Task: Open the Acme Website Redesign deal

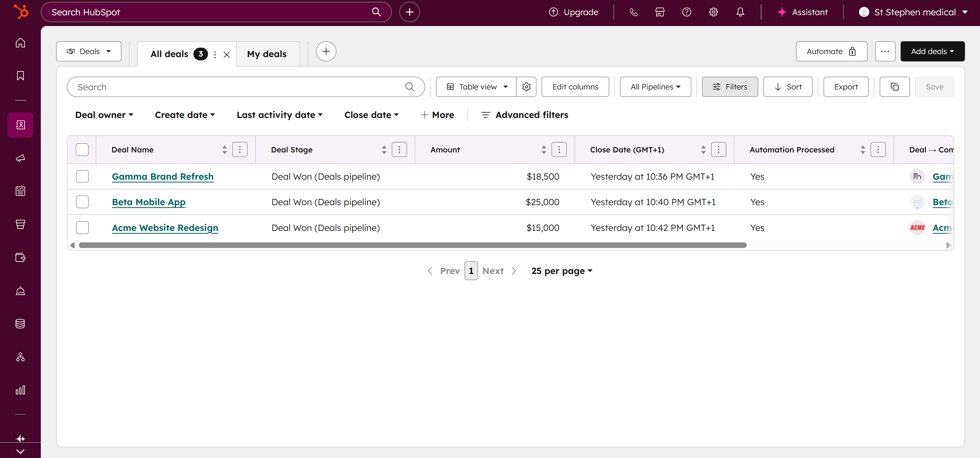Action: (x=165, y=228)
